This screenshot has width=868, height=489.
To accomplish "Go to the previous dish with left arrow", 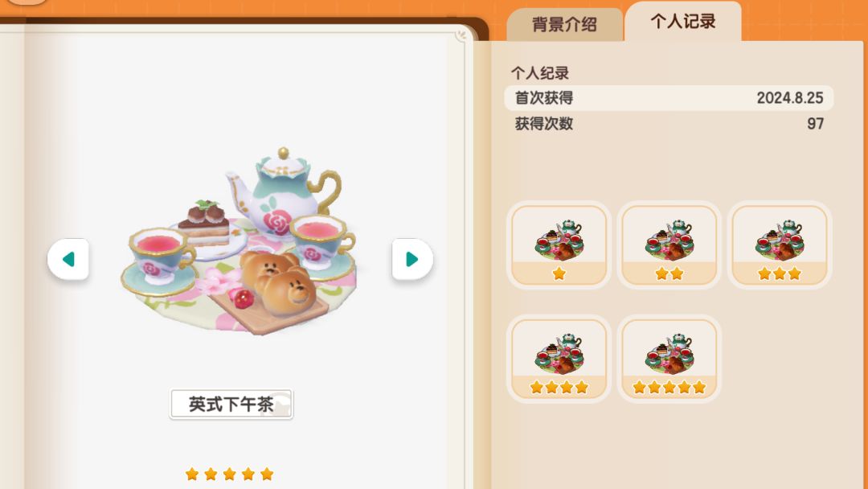I will [68, 259].
